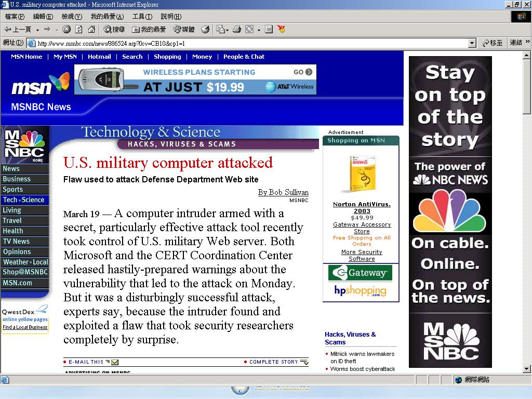Click the hpshopping logo ad
Image resolution: width=532 pixels, height=399 pixels.
(x=360, y=290)
